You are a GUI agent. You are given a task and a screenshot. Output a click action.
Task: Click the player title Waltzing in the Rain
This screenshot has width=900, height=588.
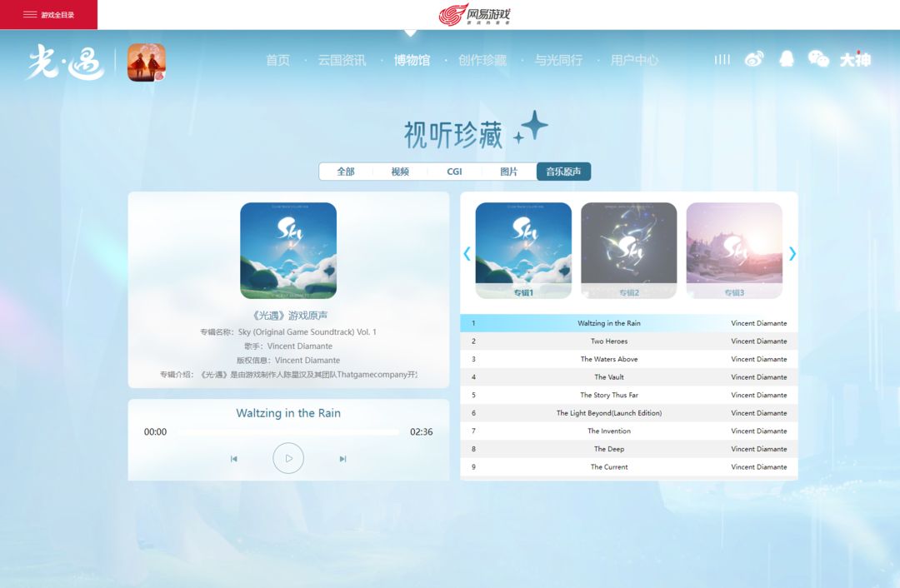pos(288,413)
